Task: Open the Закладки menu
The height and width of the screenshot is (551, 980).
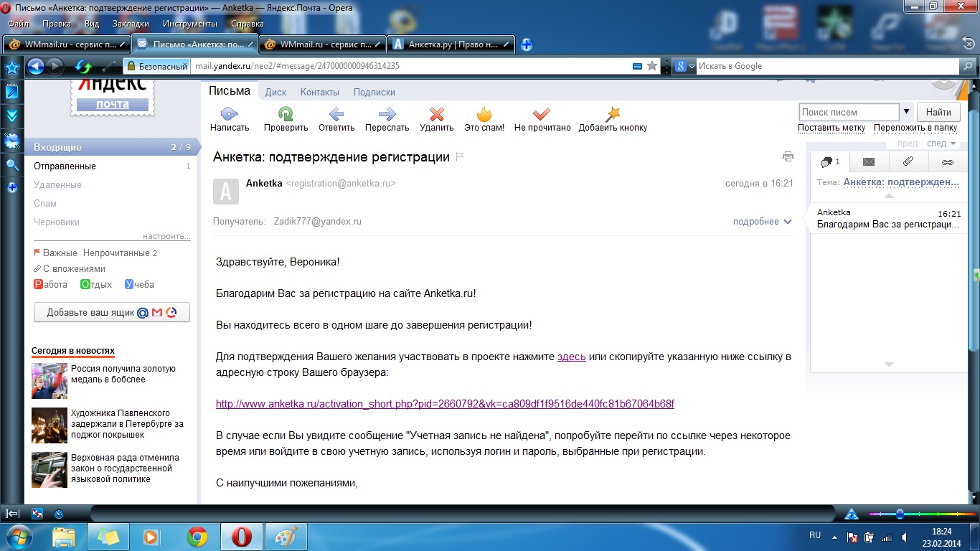Action: point(131,24)
